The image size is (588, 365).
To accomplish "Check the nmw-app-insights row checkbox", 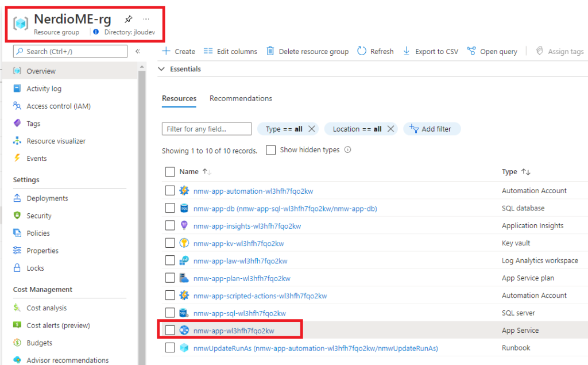I will click(x=170, y=225).
